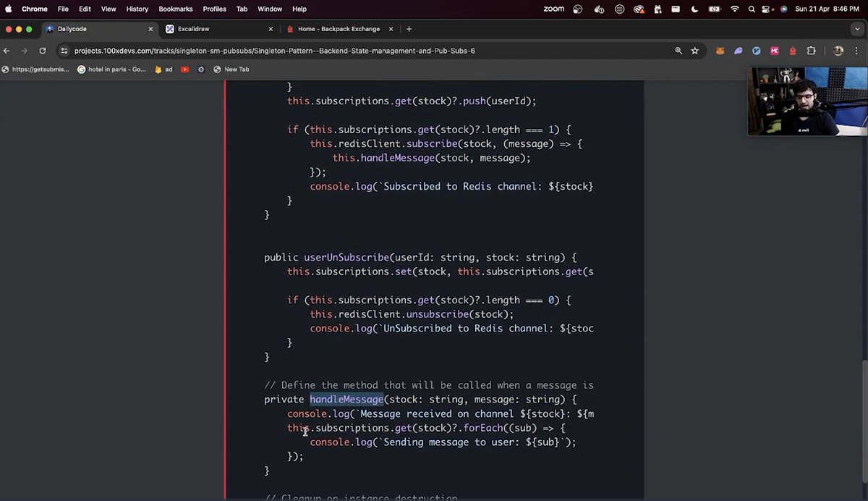
Task: Open the New Tab bookmark
Action: 231,70
